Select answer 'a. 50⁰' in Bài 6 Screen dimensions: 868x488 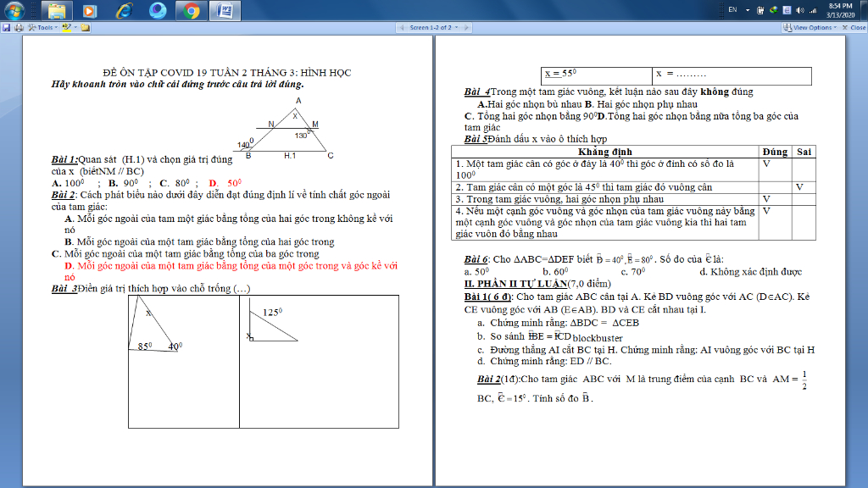[476, 272]
